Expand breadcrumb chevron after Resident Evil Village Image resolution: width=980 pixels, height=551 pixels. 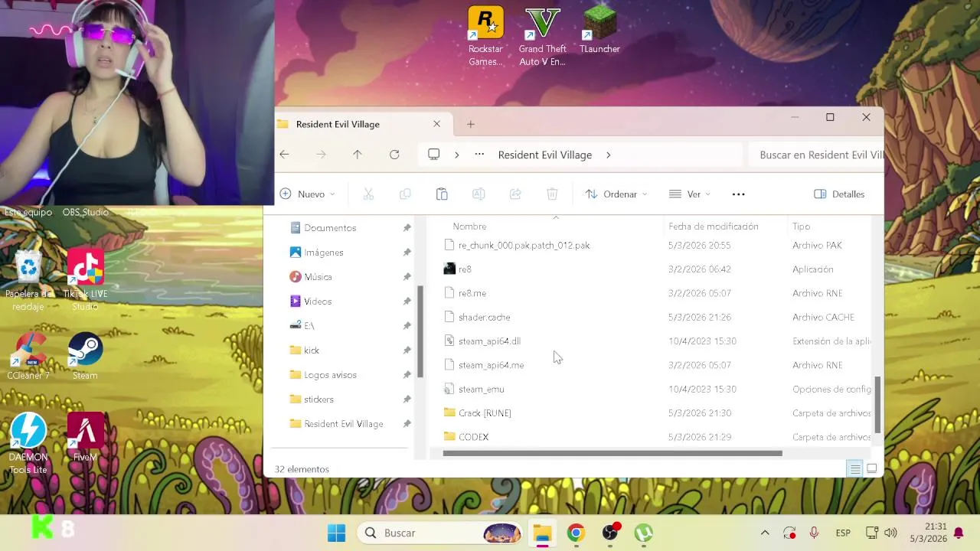click(609, 155)
